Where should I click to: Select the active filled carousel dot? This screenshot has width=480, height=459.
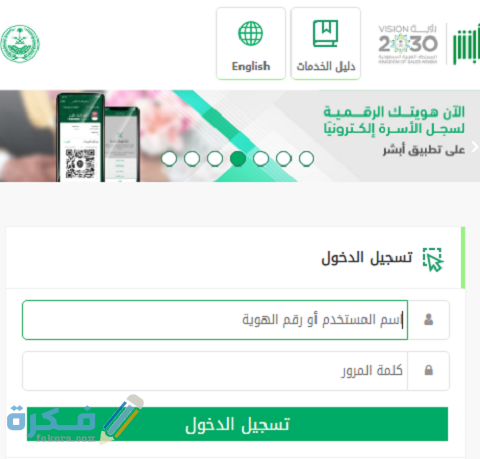pos(238,158)
